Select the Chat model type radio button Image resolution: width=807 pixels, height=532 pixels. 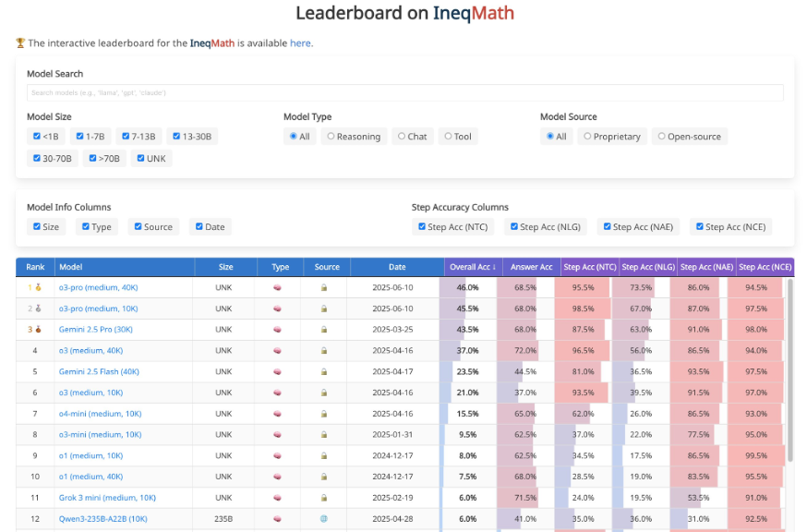(x=402, y=137)
